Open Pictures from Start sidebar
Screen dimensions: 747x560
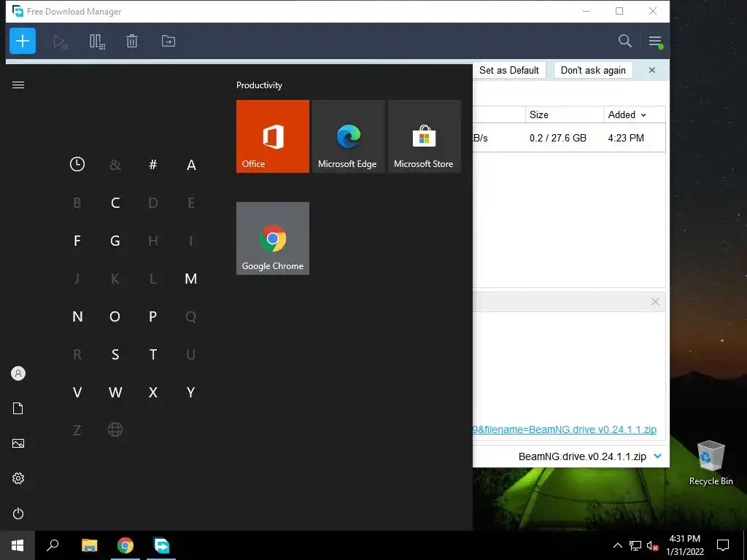pos(18,443)
